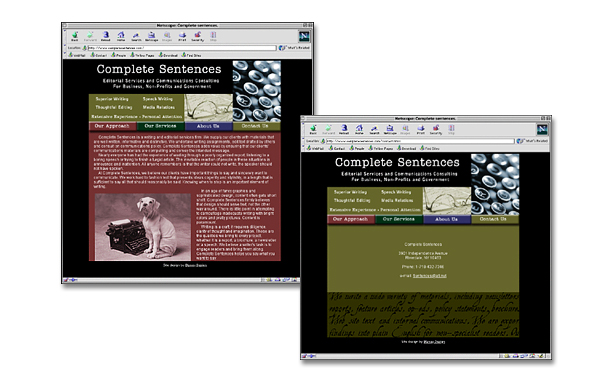Click the Search icon in front window toolbar
Viewport: 615px width, 388px height.
tap(375, 129)
